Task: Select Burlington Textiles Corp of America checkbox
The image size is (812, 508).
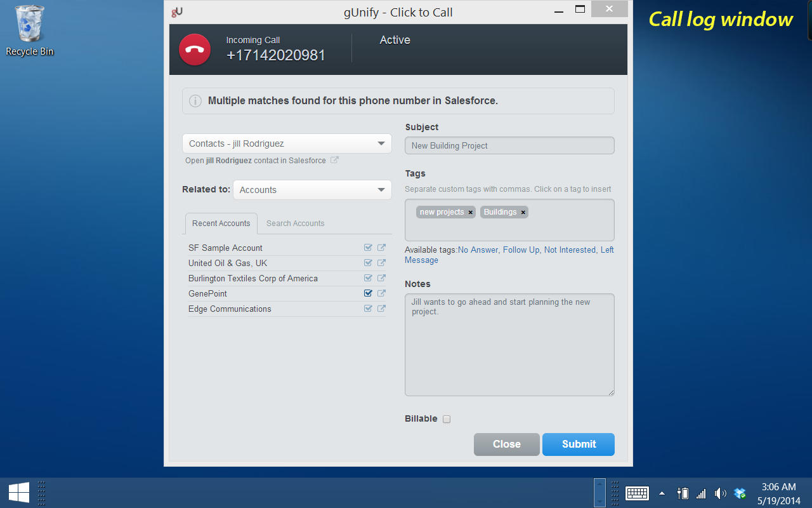Action: pyautogui.click(x=368, y=278)
